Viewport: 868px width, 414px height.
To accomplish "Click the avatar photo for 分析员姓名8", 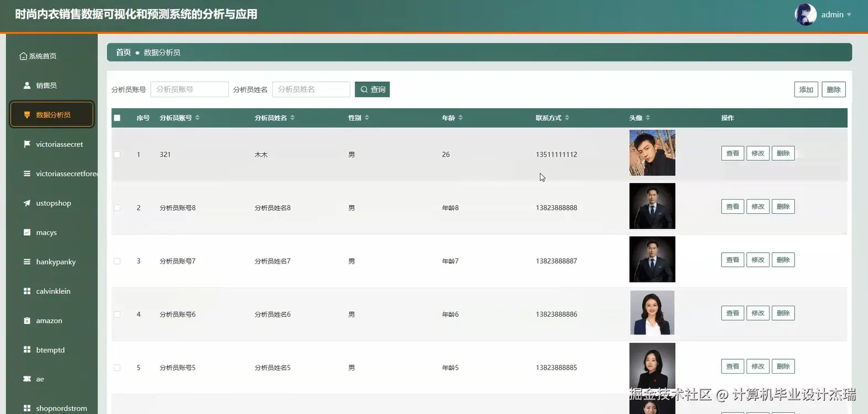I will (x=652, y=206).
